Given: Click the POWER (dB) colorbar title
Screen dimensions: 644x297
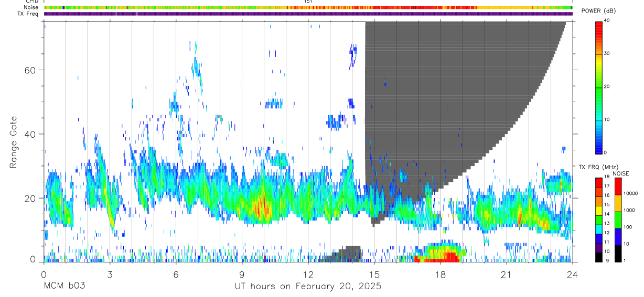Looking at the screenshot, I should (x=598, y=11).
